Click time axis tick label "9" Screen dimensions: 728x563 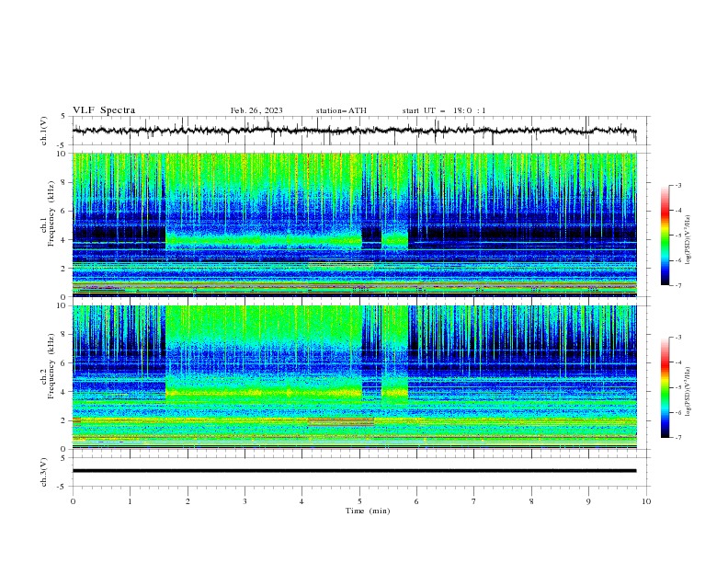coord(588,501)
